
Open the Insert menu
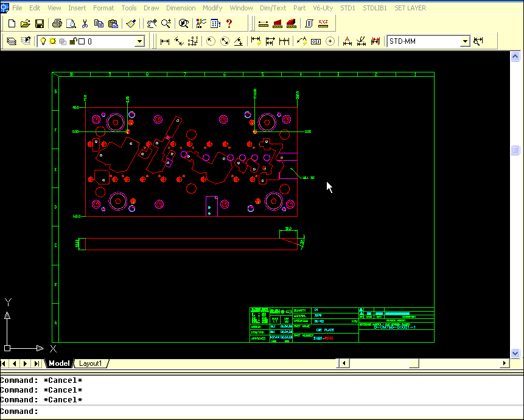77,8
